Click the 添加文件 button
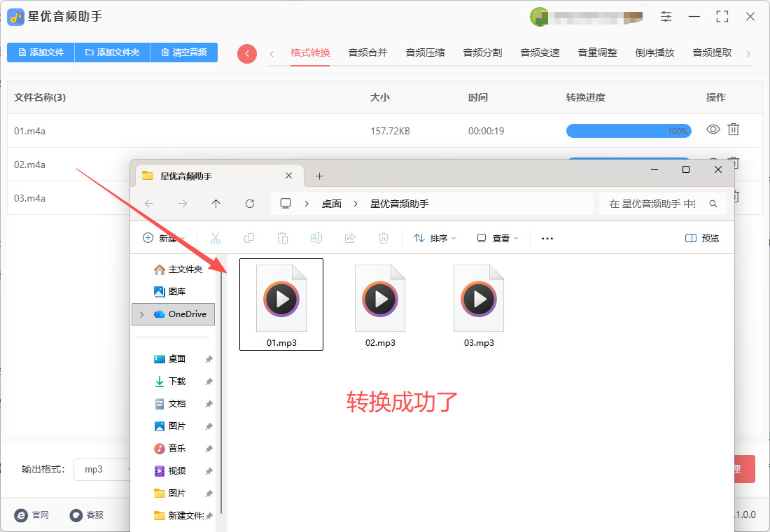 41,52
